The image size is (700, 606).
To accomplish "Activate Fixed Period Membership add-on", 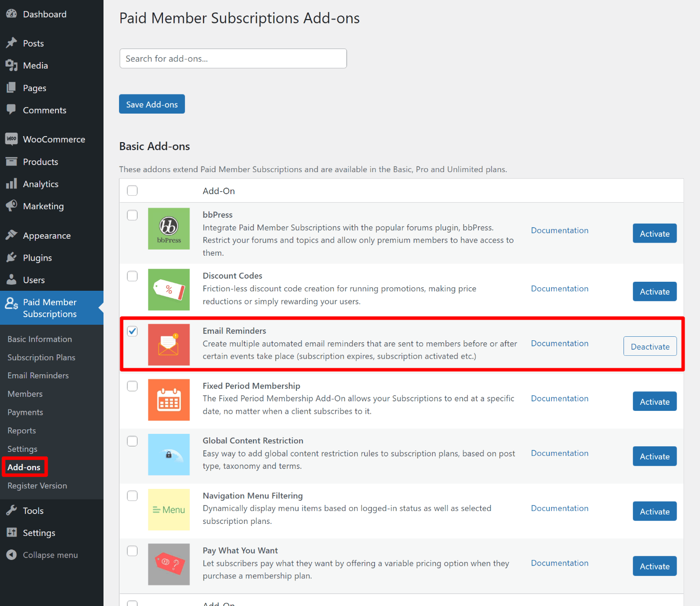I will tap(654, 401).
